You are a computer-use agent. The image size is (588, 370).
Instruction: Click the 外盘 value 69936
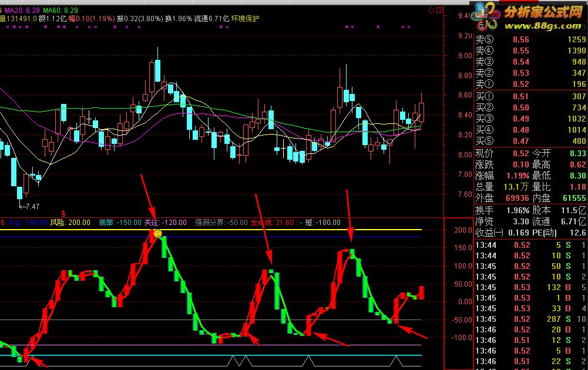pos(517,198)
